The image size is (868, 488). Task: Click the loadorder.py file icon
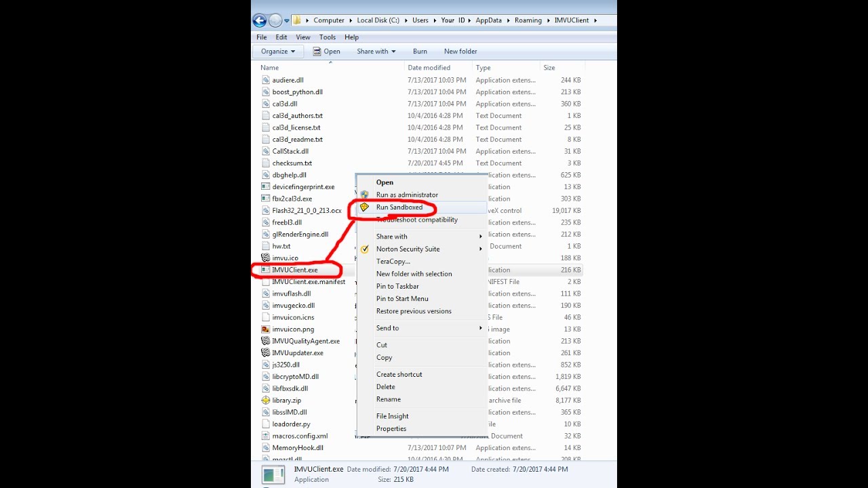click(266, 424)
